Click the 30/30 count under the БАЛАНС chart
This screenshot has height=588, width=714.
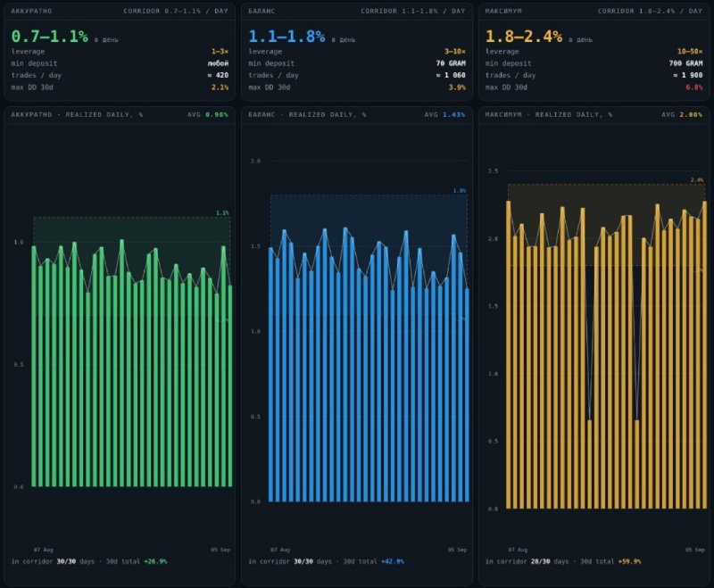(x=303, y=561)
